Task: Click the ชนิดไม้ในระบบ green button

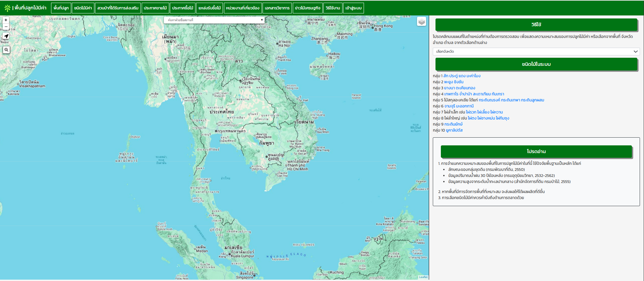Action: tap(536, 64)
